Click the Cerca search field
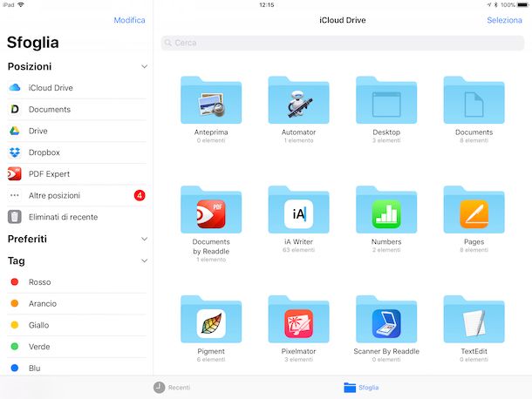 (343, 43)
